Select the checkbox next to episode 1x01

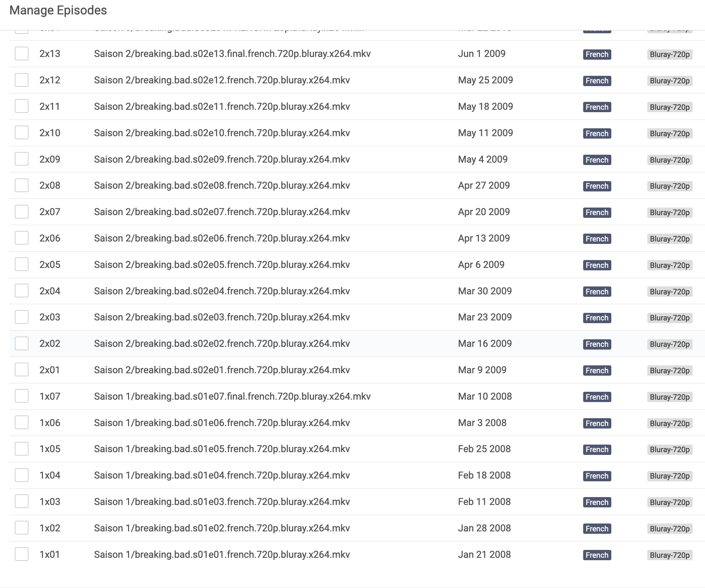point(22,554)
